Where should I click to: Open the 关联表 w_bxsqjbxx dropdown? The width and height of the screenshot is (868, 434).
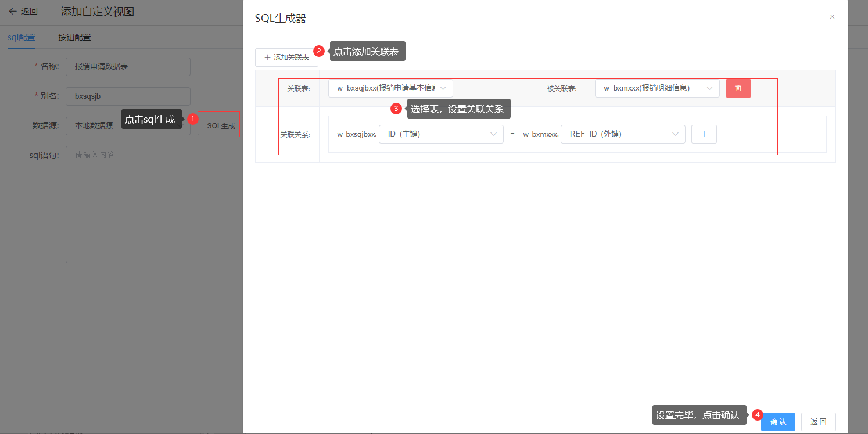(x=390, y=88)
